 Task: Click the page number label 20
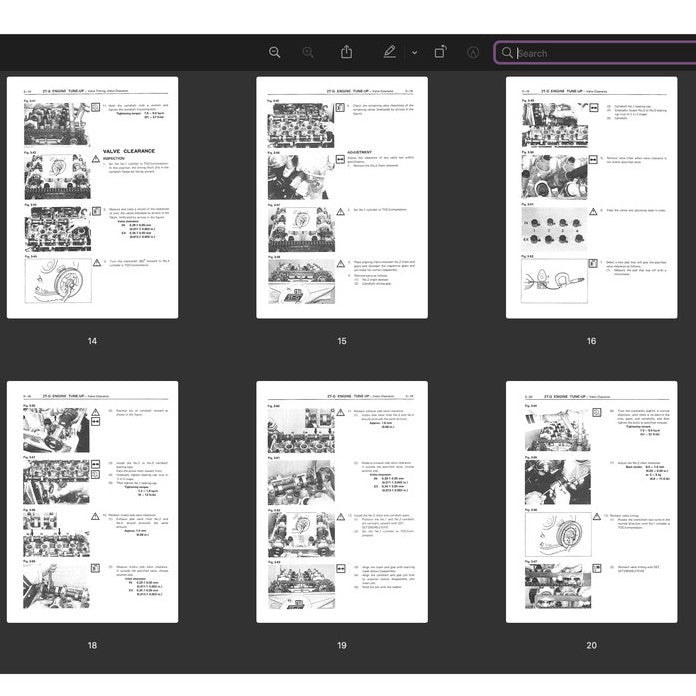pyautogui.click(x=591, y=645)
